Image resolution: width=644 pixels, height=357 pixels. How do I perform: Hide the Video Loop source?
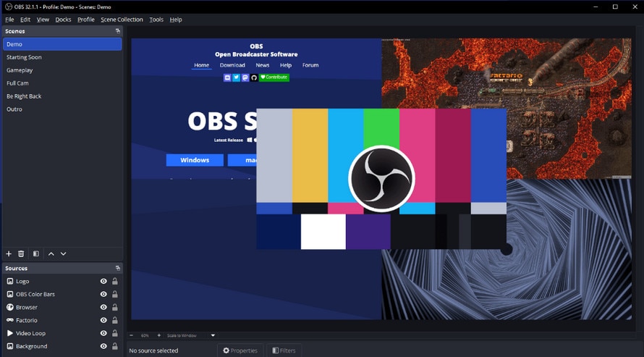click(x=103, y=333)
